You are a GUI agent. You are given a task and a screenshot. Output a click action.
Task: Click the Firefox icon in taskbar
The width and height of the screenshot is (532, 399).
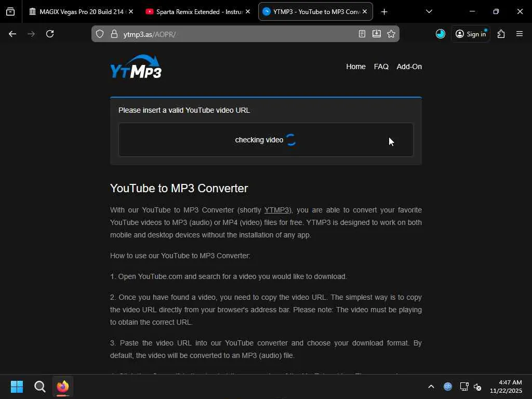pyautogui.click(x=63, y=387)
